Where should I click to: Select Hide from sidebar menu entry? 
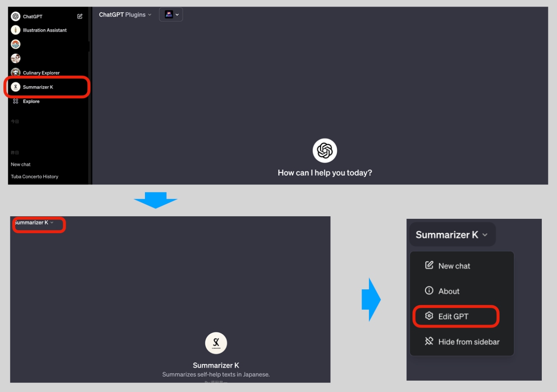pyautogui.click(x=468, y=342)
